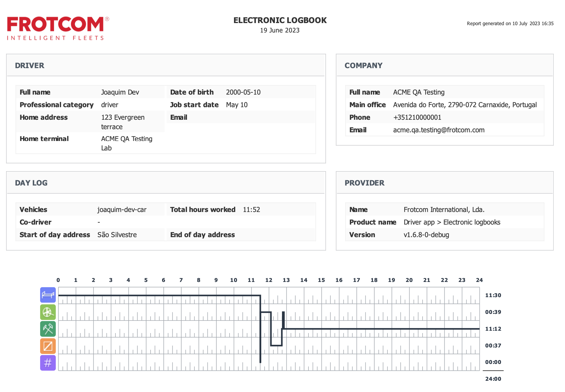Click hour 24 at the timeline end

pyautogui.click(x=479, y=280)
